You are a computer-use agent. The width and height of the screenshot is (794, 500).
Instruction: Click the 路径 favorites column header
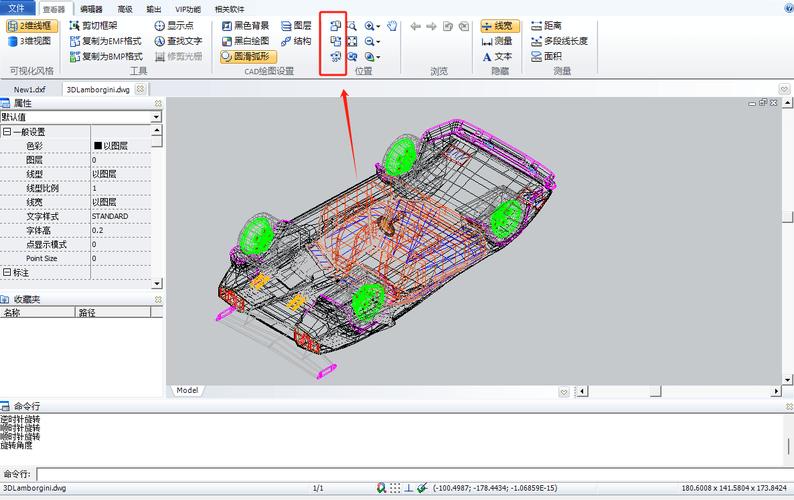pos(113,313)
